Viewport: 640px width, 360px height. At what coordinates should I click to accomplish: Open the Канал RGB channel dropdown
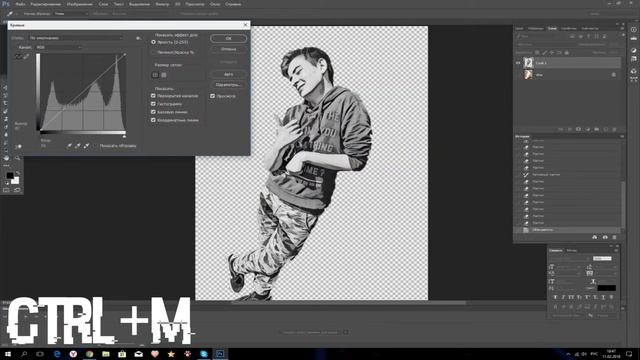click(58, 47)
